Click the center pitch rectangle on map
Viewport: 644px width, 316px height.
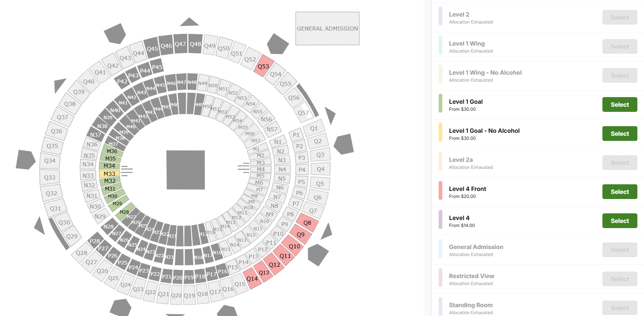click(x=185, y=170)
